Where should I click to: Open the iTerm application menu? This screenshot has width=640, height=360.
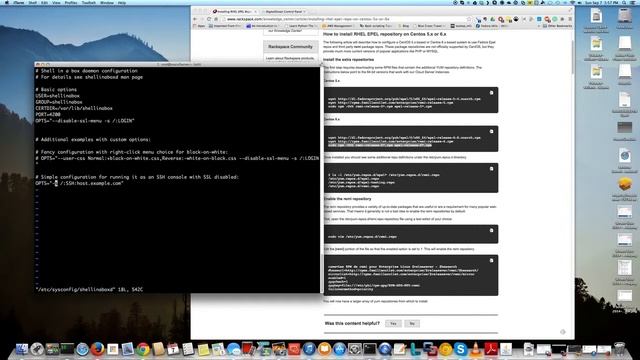pos(18,2)
